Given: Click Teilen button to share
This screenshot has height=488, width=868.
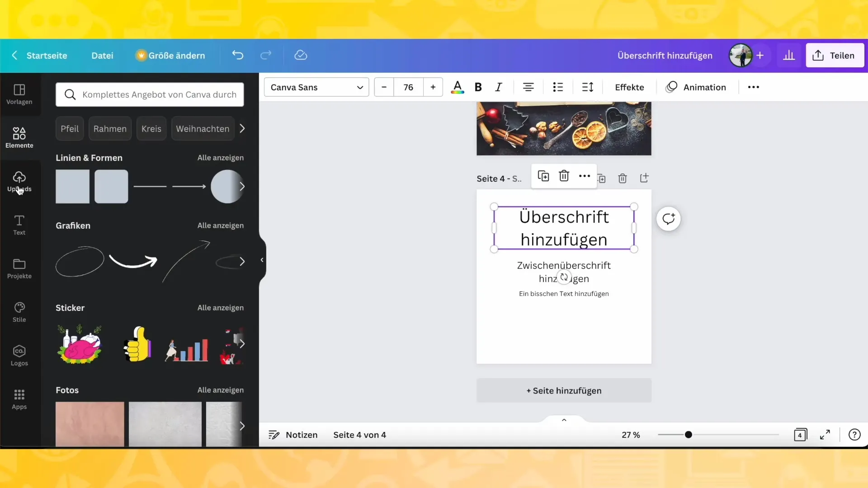Looking at the screenshot, I should (835, 55).
